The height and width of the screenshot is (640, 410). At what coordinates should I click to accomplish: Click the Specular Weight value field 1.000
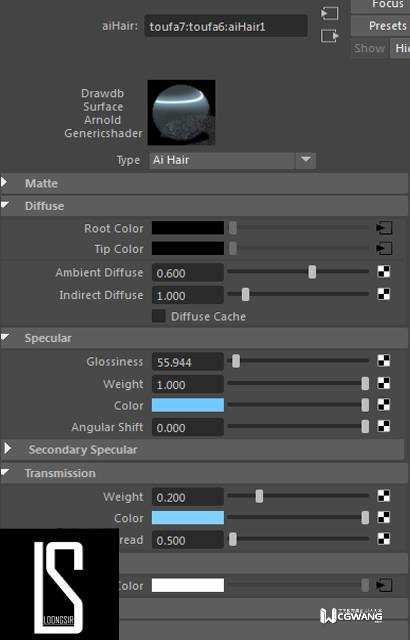188,384
